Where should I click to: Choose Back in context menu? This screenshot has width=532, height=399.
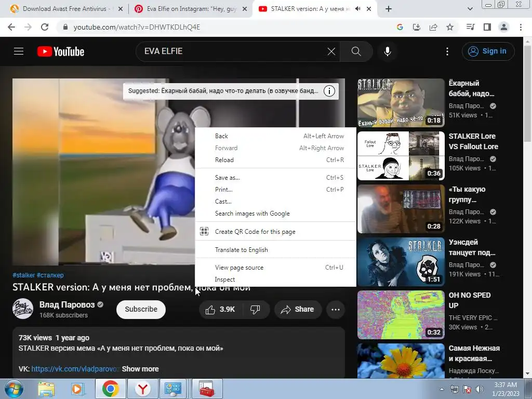coord(275,136)
